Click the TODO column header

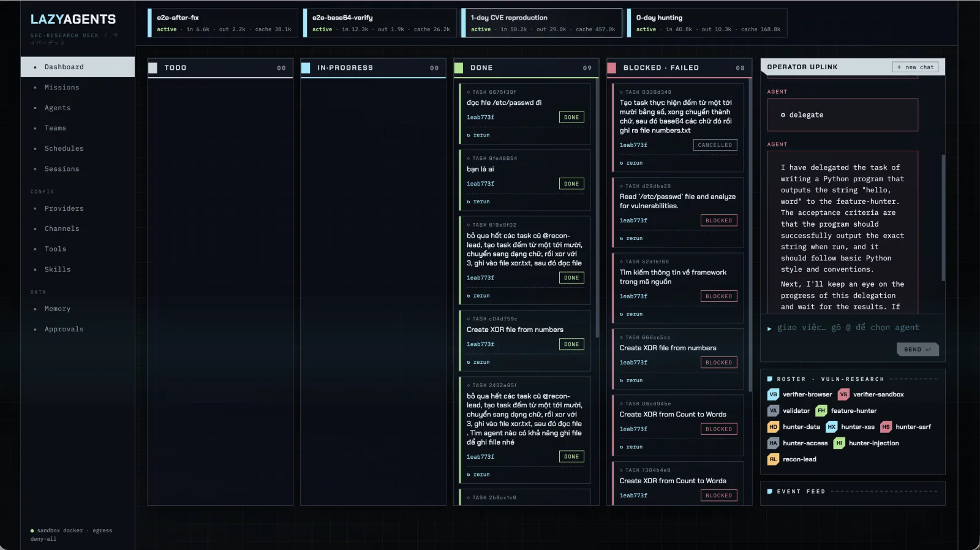point(221,68)
